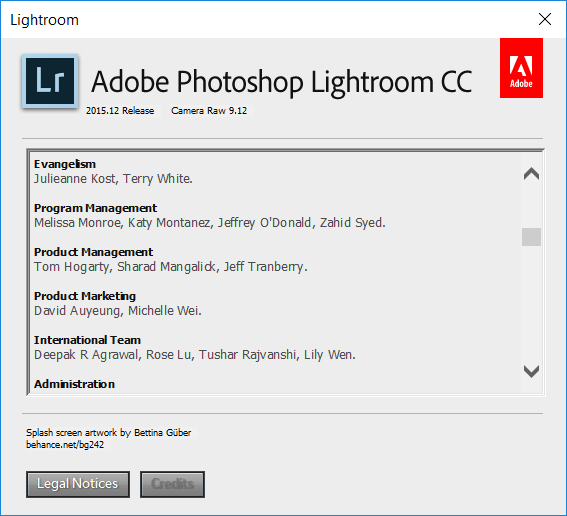Screen dimensions: 567x516
Task: Click the Lr Lightroom application icon
Action: 50,81
